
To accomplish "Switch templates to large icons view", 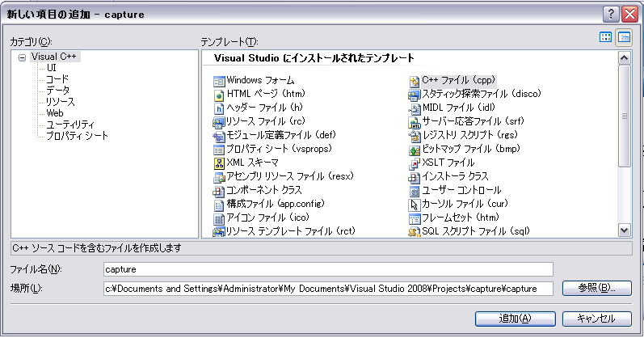I will pyautogui.click(x=605, y=37).
